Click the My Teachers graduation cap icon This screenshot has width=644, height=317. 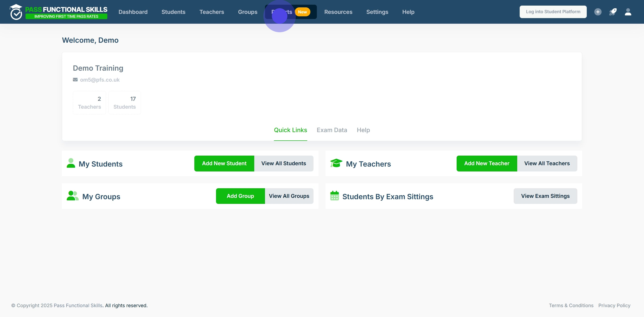point(336,163)
